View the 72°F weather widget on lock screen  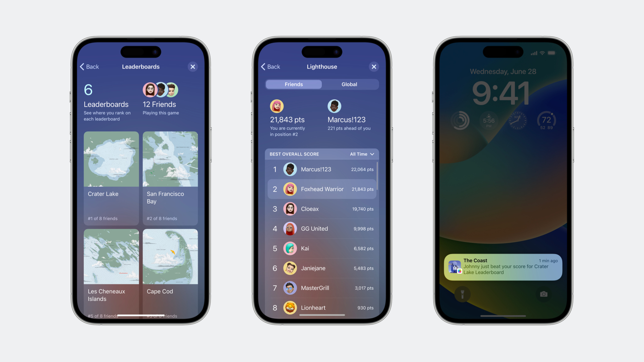545,121
